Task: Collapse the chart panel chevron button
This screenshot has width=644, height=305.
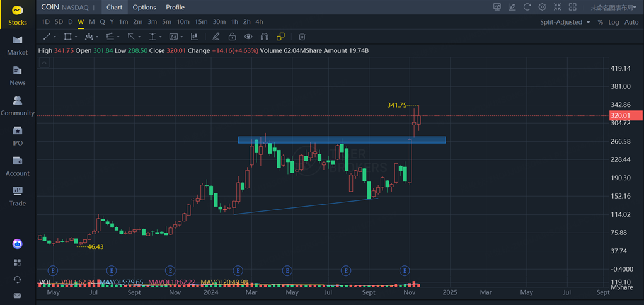Action: [44, 63]
